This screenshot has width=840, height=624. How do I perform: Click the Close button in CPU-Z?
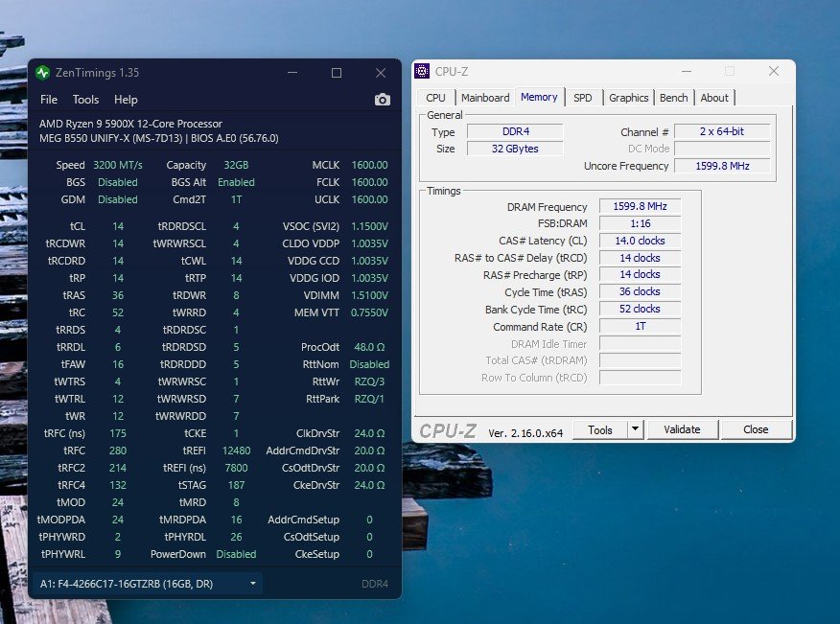(x=756, y=429)
